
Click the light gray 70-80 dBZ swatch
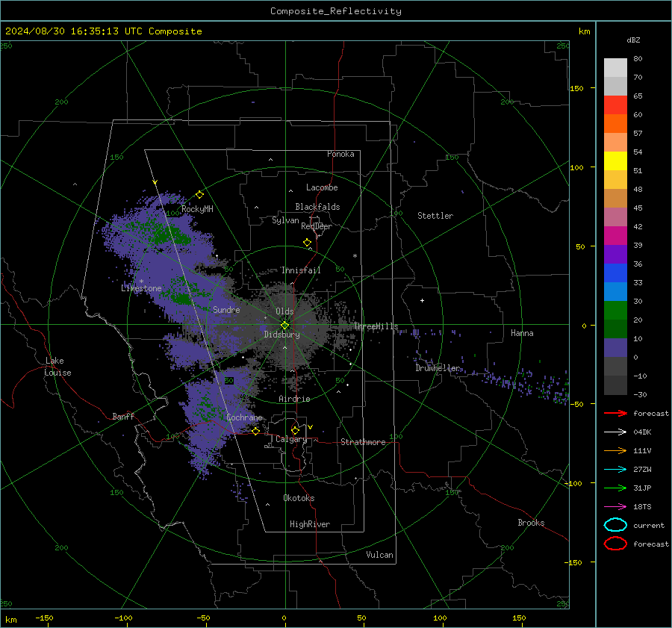(615, 68)
